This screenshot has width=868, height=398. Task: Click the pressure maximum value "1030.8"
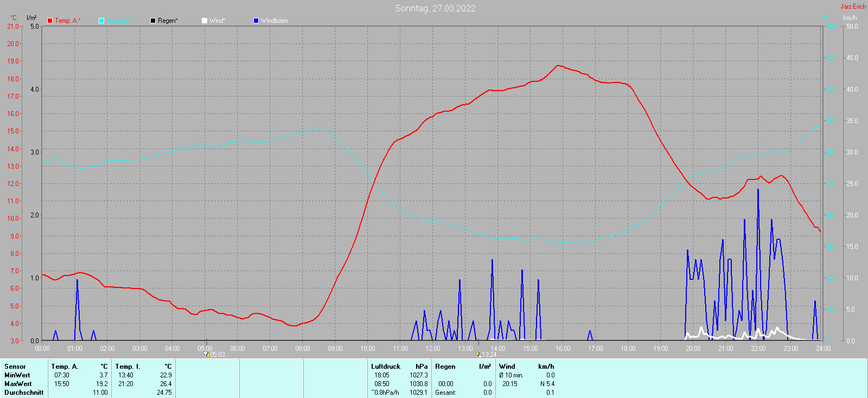419,384
